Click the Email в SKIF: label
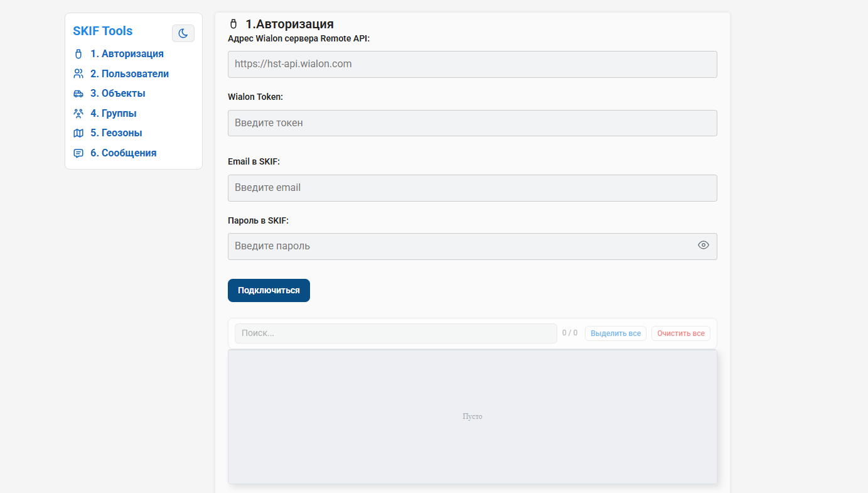 [254, 161]
